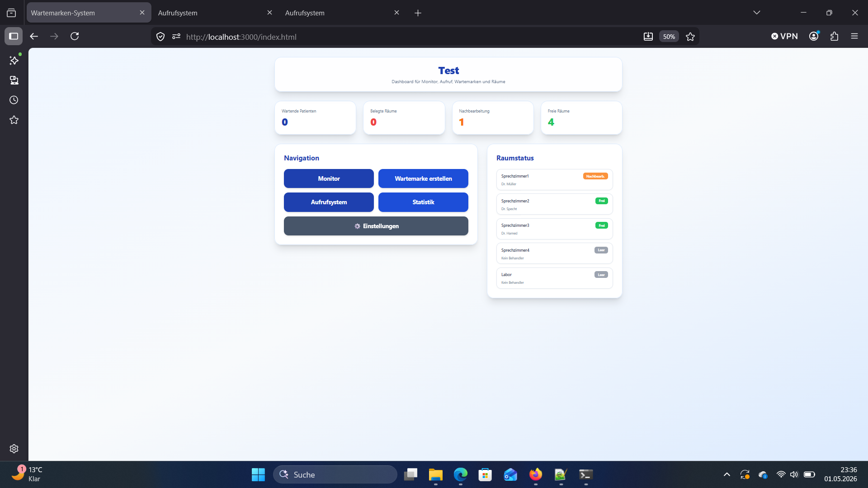The image size is (868, 488).
Task: Switch to the middle Aufrufsystem tab
Action: [215, 13]
